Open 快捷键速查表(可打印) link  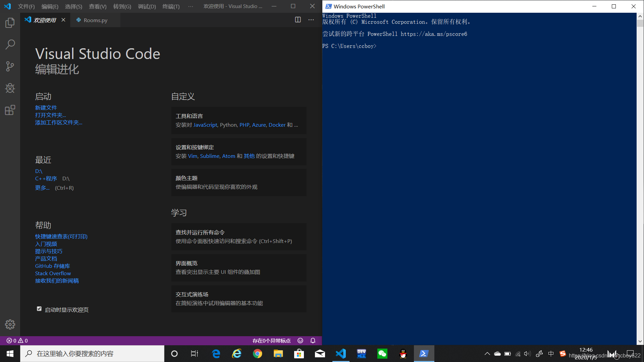61,236
